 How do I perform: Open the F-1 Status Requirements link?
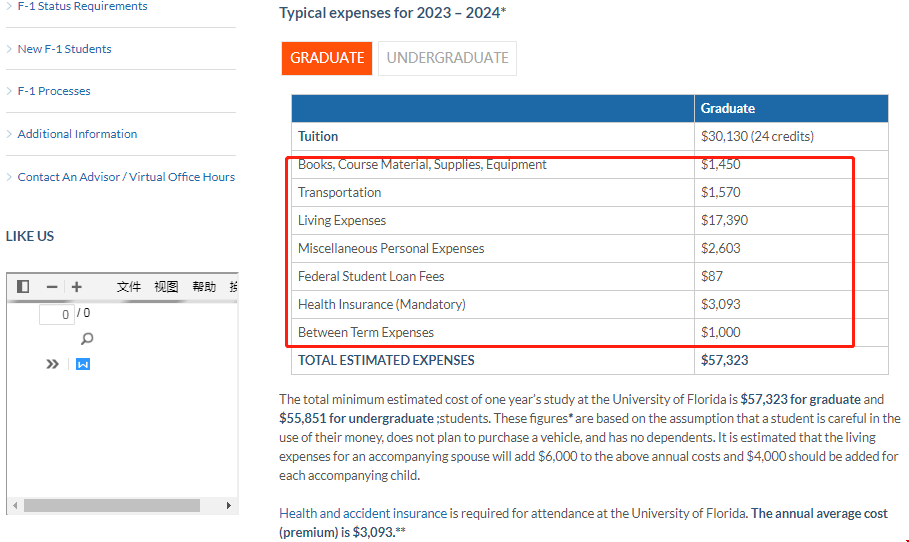82,7
